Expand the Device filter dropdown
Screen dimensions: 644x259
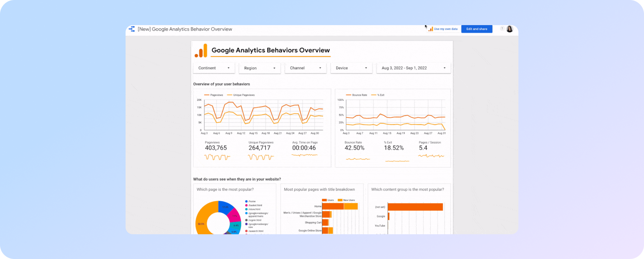point(351,68)
